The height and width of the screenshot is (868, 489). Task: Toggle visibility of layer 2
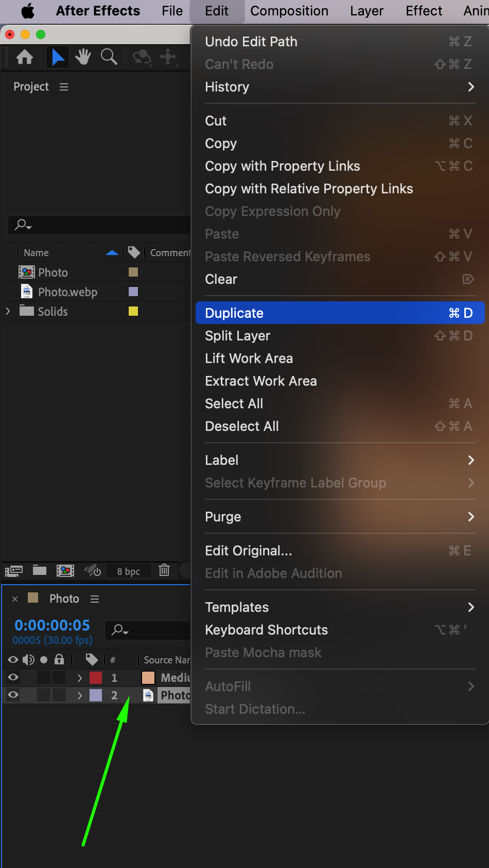pyautogui.click(x=13, y=695)
